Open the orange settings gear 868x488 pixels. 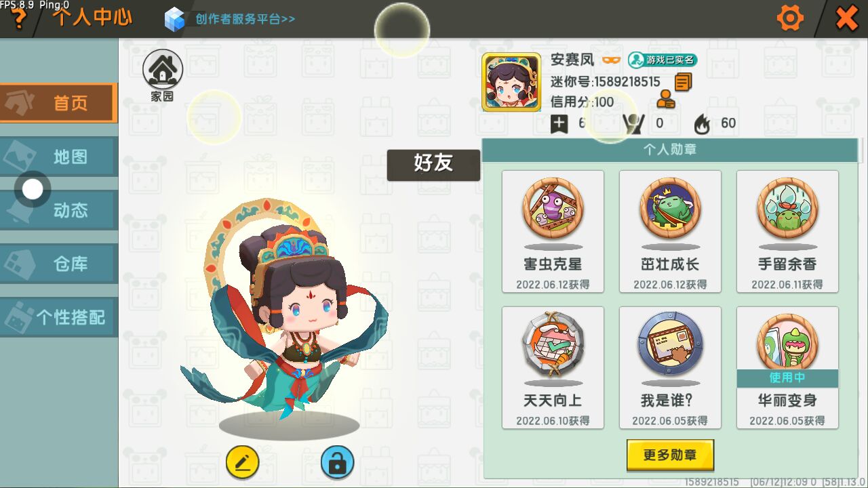click(x=790, y=18)
